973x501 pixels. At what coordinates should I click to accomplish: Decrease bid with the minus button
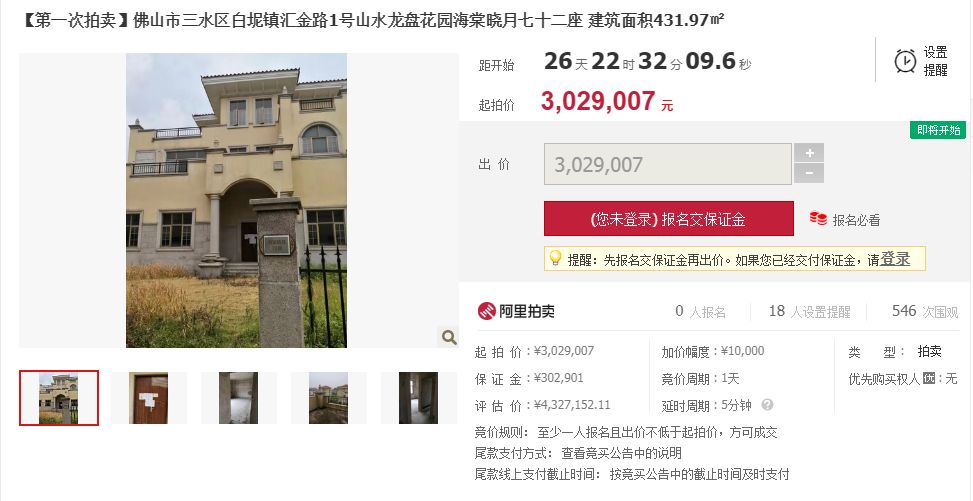tap(809, 173)
